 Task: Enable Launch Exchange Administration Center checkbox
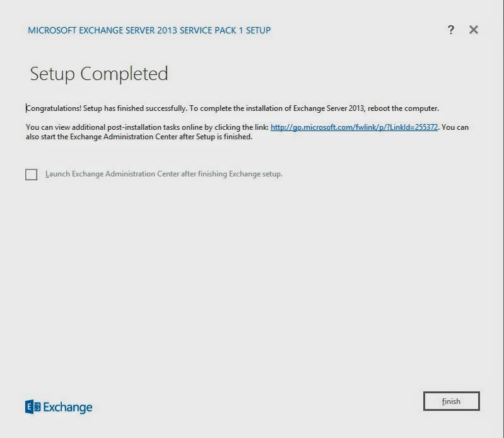click(32, 175)
